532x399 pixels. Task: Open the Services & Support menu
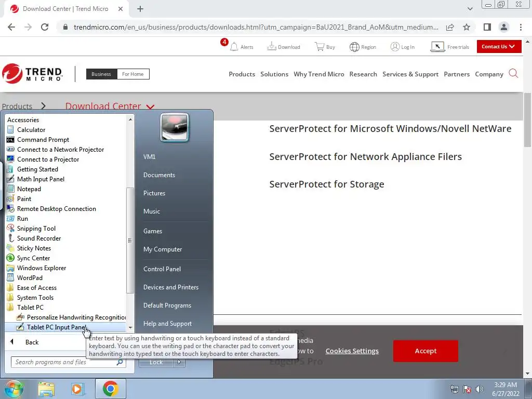[x=410, y=74]
